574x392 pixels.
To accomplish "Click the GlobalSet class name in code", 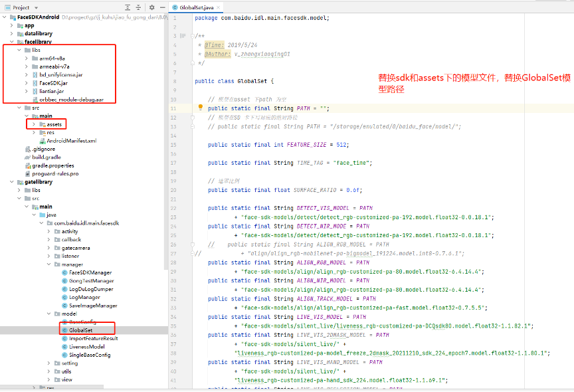I will (x=252, y=81).
